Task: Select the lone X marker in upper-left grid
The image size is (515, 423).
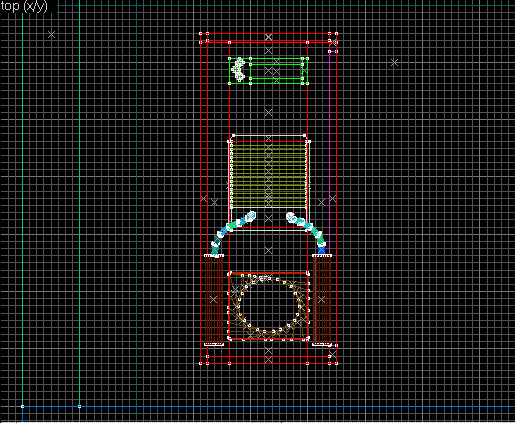Action: coord(51,34)
